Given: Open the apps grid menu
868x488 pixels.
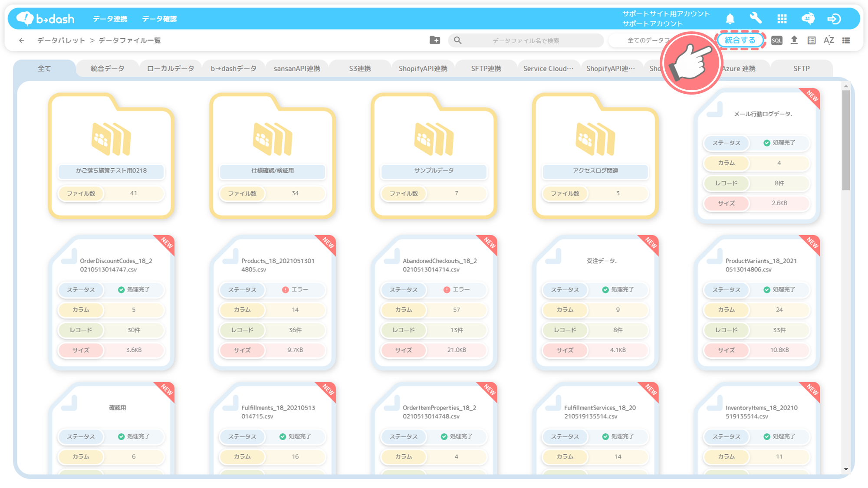Looking at the screenshot, I should (x=782, y=19).
